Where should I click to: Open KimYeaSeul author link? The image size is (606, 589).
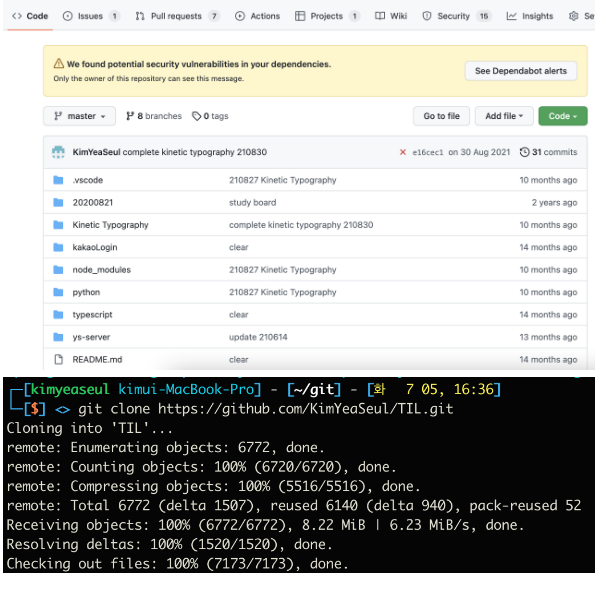pyautogui.click(x=97, y=152)
